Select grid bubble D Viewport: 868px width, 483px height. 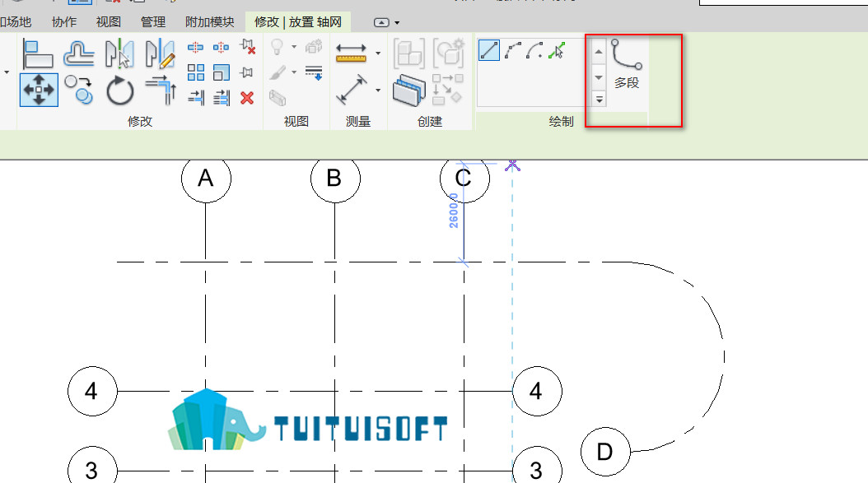coord(605,452)
